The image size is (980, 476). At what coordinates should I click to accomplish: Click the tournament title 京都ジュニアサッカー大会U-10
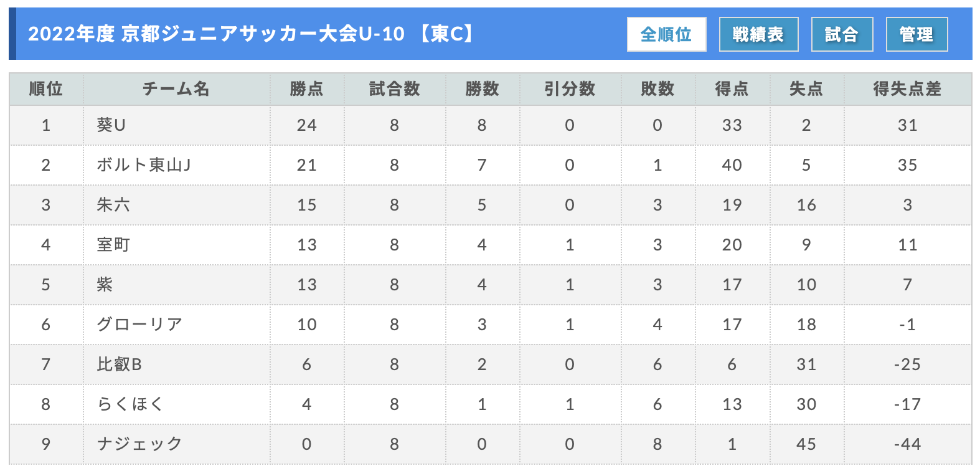pos(263,34)
